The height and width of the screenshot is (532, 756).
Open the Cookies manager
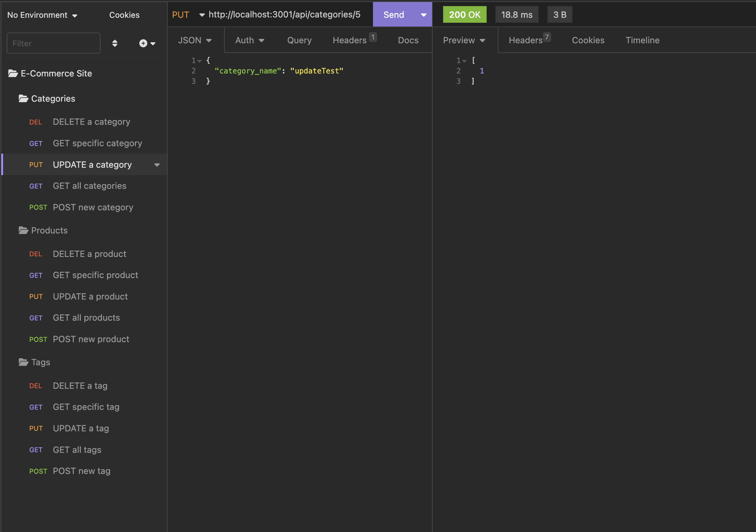(124, 15)
